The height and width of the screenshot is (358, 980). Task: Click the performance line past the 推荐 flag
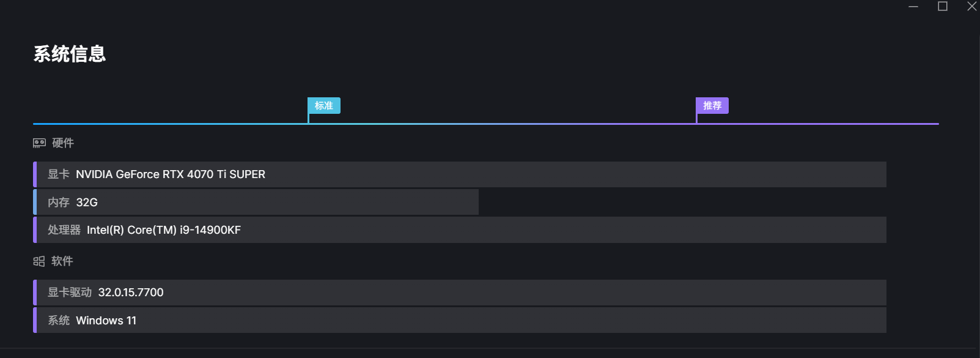[818, 124]
